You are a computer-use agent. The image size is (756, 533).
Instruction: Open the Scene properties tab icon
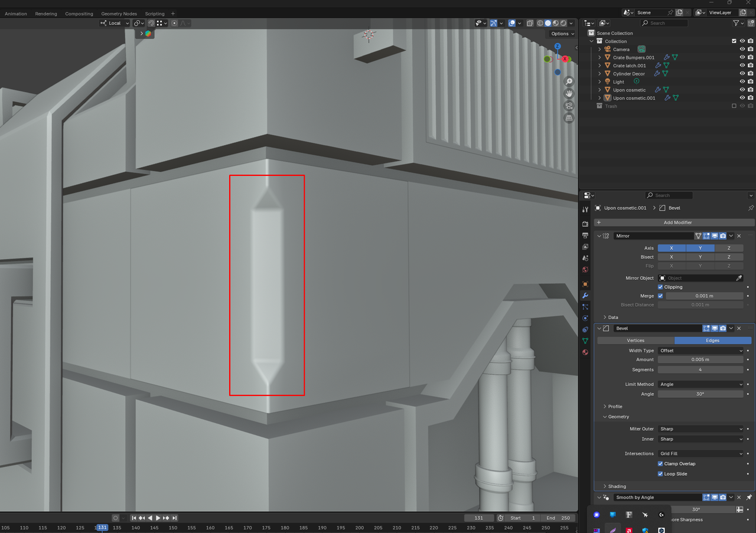(x=585, y=258)
